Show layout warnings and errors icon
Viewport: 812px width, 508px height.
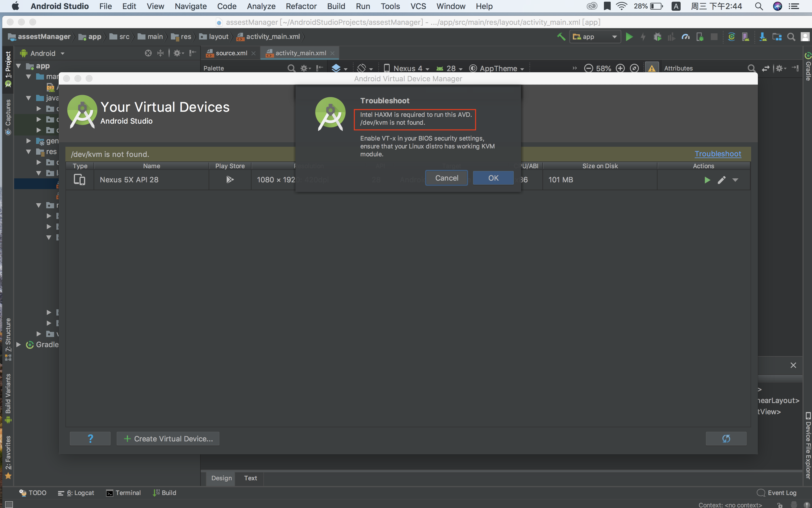click(x=652, y=68)
